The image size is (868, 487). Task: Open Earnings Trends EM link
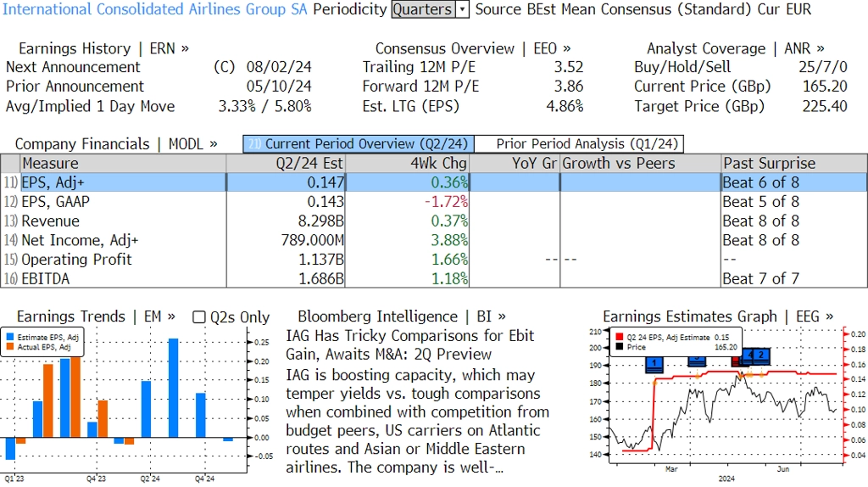(96, 316)
